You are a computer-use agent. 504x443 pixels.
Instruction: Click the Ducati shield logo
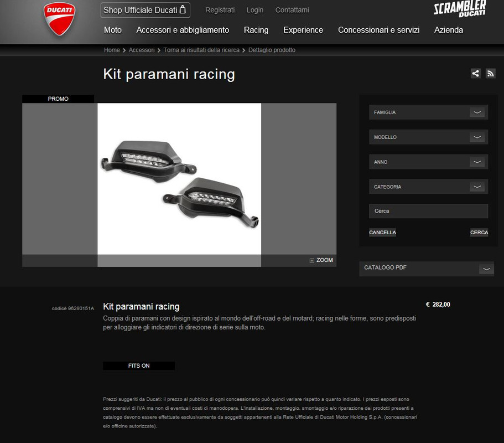pos(59,19)
